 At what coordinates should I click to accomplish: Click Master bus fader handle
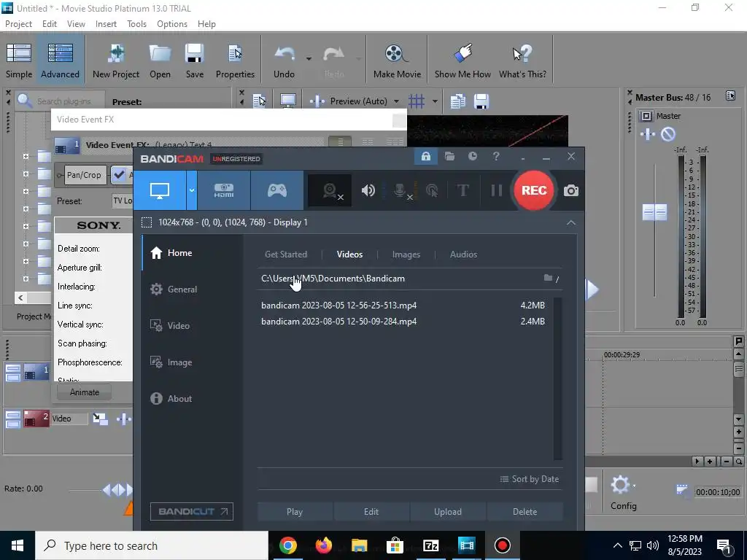tap(654, 212)
